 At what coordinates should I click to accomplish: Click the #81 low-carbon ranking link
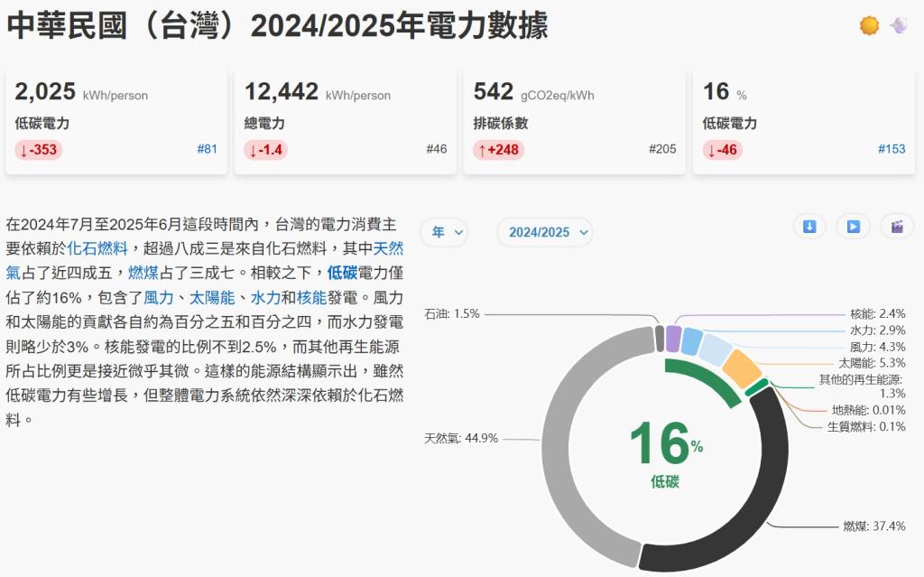point(207,149)
